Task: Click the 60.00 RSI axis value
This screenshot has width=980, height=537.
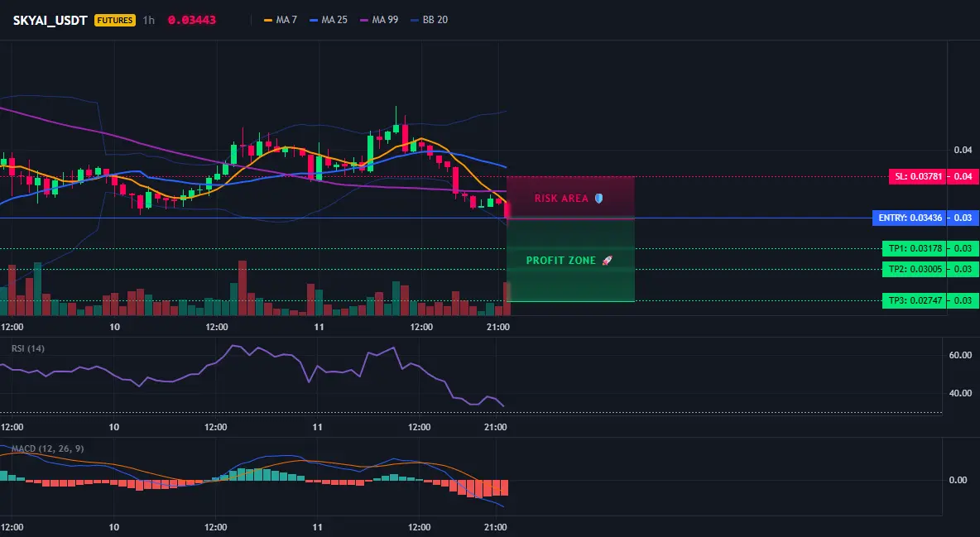Action: 961,354
